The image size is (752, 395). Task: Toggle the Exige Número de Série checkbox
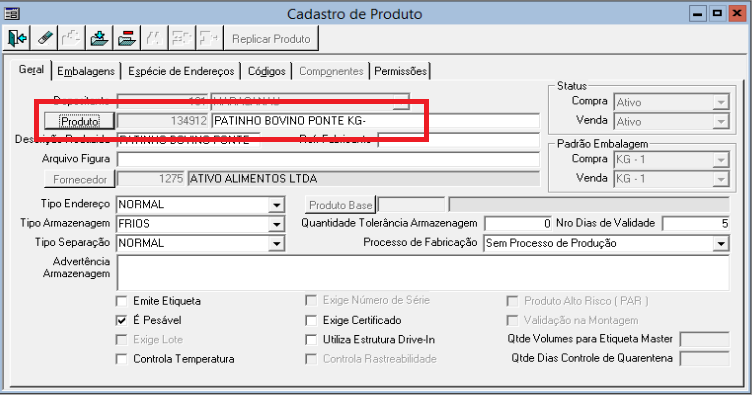point(311,301)
